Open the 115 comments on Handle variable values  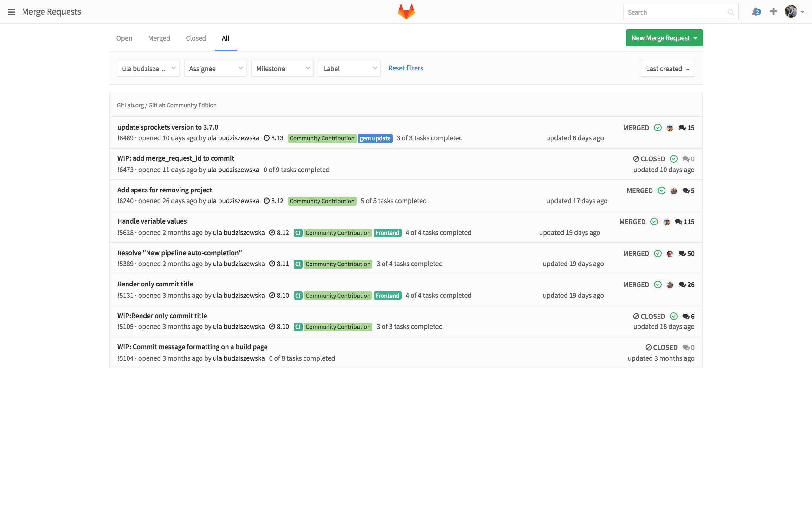(684, 222)
